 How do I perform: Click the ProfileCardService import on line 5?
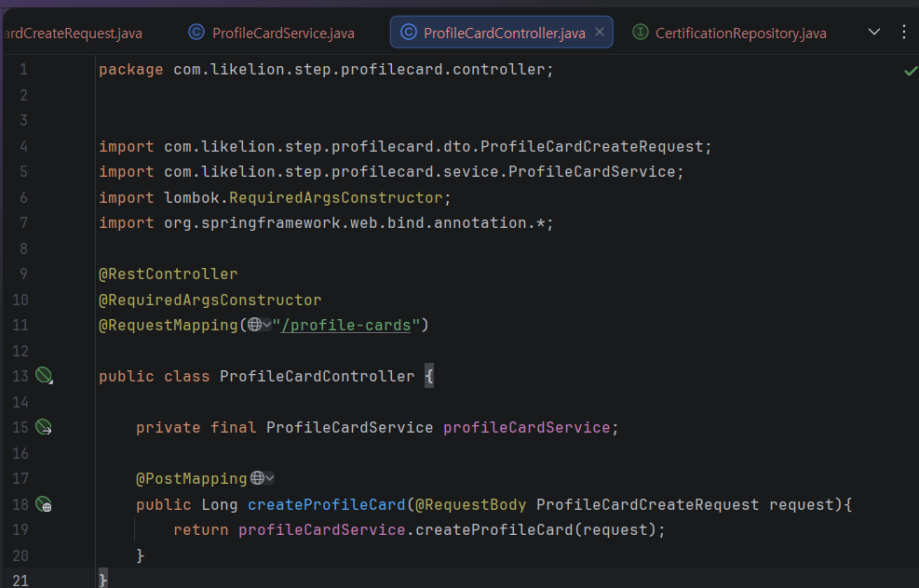(391, 171)
